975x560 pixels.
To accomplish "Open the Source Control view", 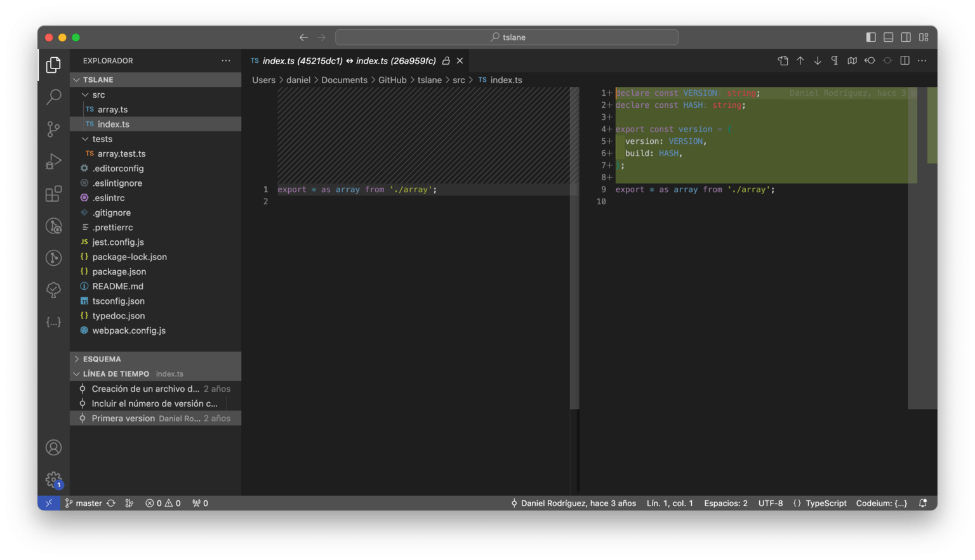I will [x=53, y=129].
